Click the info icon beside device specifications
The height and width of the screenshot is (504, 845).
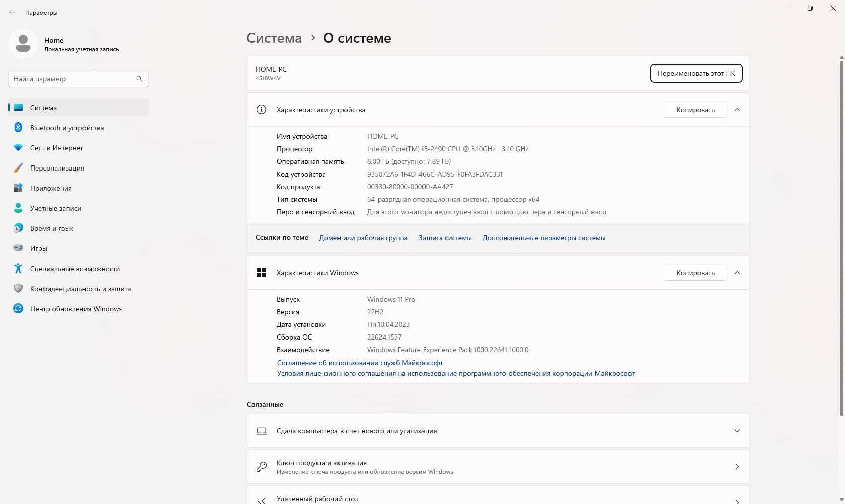261,110
